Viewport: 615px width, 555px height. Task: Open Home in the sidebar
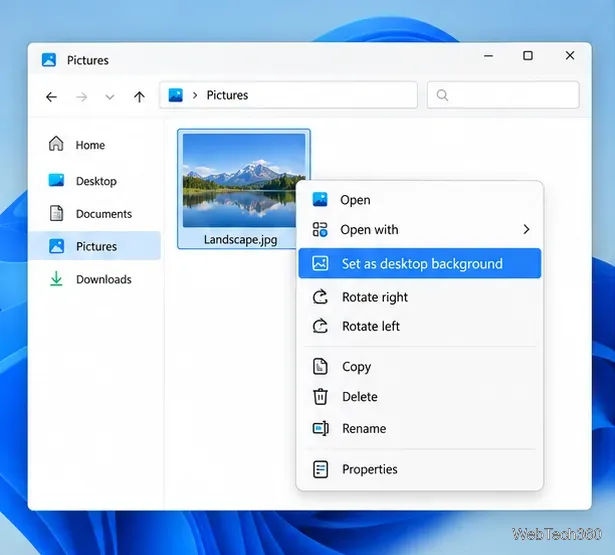pos(94,145)
